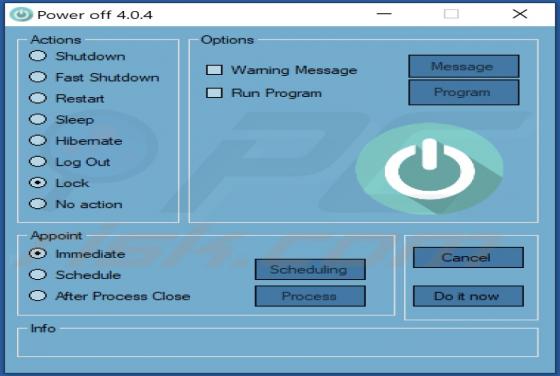Enable the Warning Message checkbox
Viewport: 560px width, 376px height.
point(214,70)
